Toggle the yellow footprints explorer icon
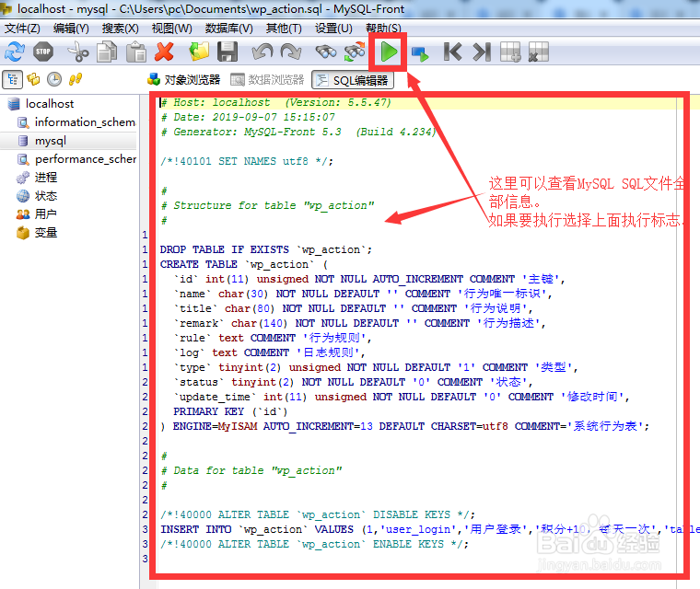The height and width of the screenshot is (589, 700). (75, 79)
